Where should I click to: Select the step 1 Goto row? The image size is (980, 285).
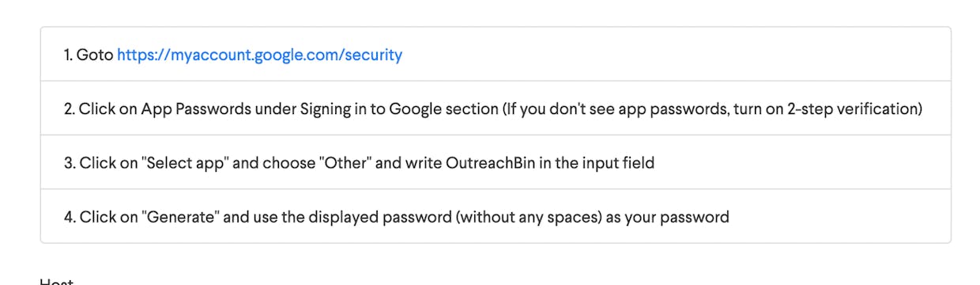[496, 55]
